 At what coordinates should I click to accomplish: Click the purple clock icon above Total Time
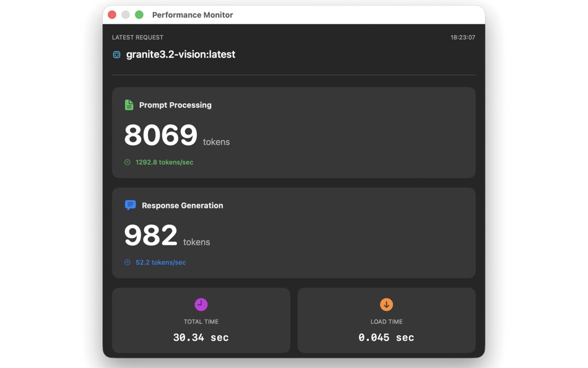(201, 304)
